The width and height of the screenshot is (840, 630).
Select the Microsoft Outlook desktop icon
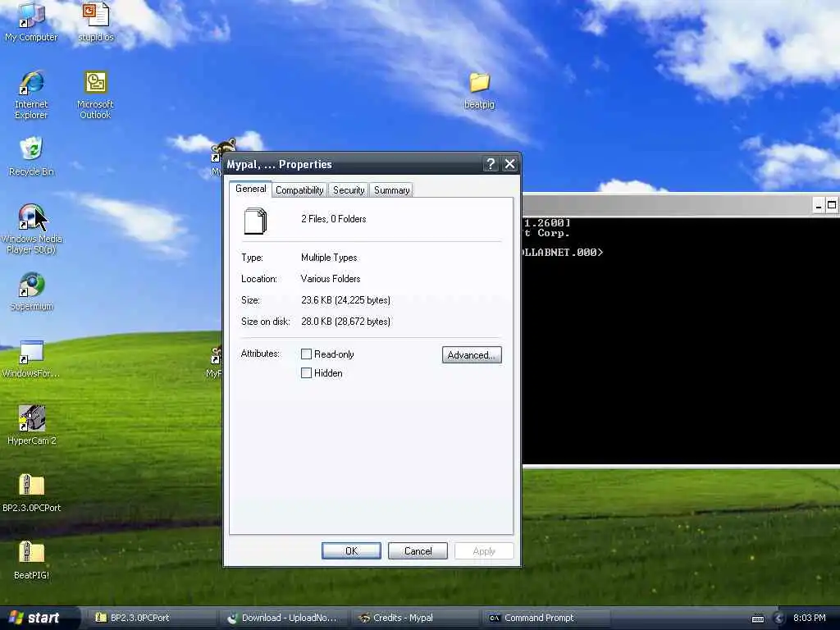(95, 94)
